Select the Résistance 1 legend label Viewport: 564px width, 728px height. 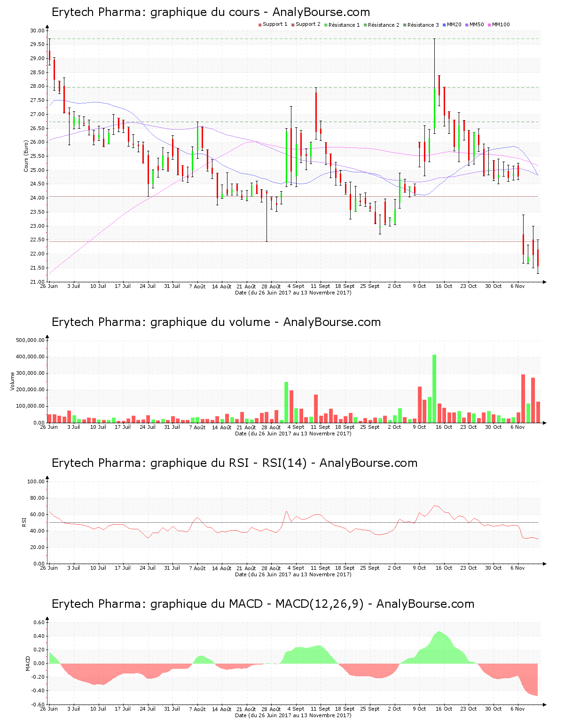(344, 25)
